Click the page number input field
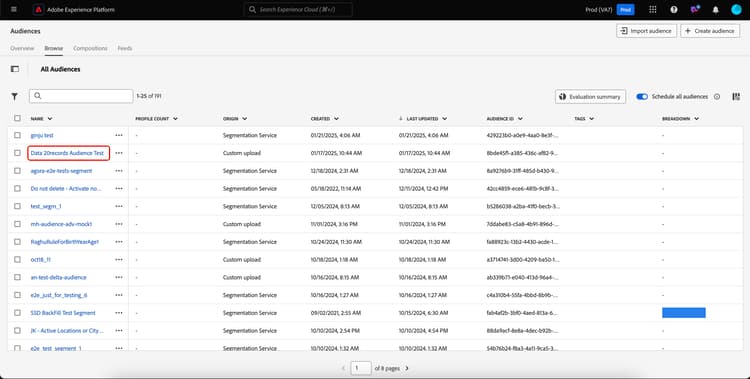The height and width of the screenshot is (379, 750). tap(361, 368)
